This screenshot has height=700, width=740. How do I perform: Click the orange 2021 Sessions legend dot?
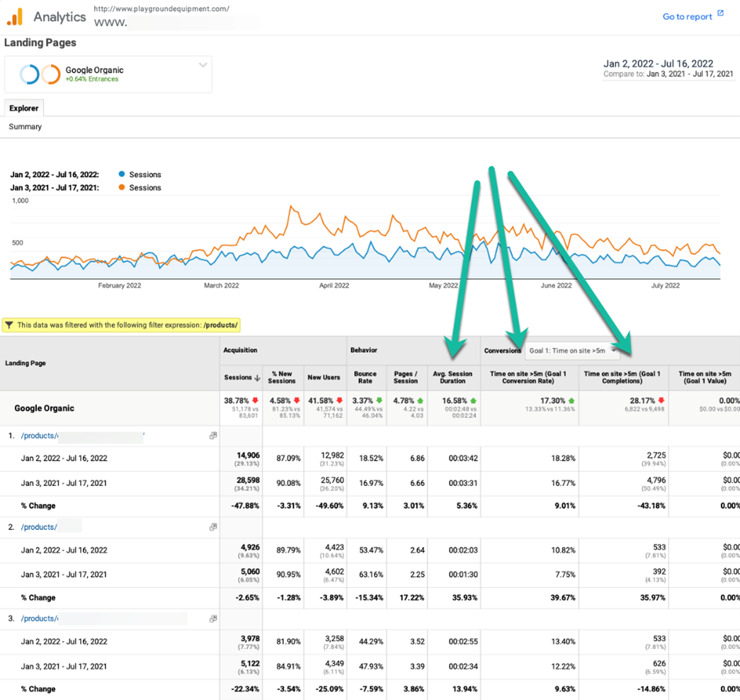pos(122,188)
